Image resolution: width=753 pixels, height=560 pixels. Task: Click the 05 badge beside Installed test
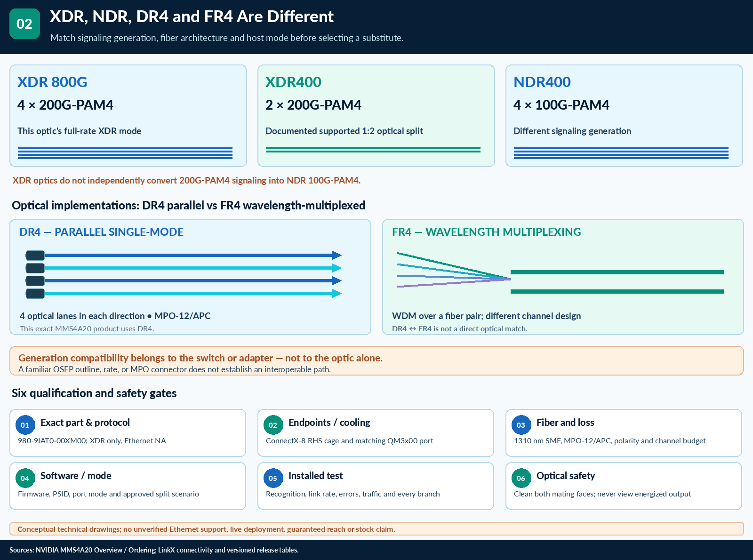(x=273, y=478)
